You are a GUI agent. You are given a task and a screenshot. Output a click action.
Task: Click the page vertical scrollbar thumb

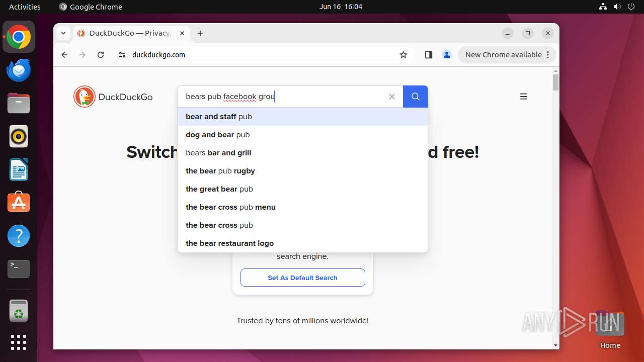[x=555, y=82]
